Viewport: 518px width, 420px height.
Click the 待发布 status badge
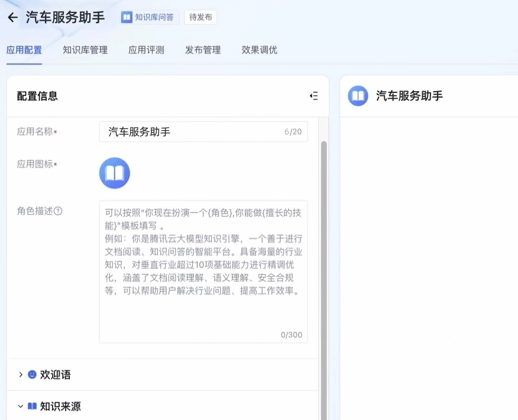coord(200,17)
